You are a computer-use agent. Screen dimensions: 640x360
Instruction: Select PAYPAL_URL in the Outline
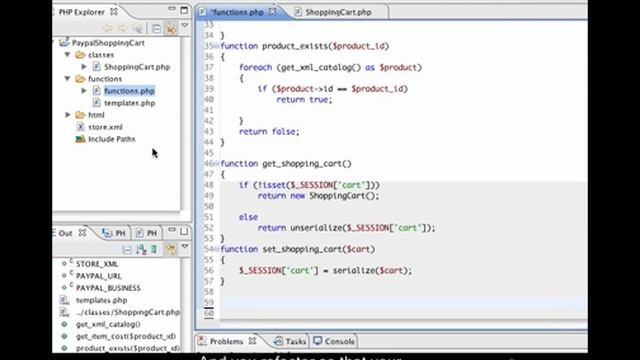click(98, 276)
